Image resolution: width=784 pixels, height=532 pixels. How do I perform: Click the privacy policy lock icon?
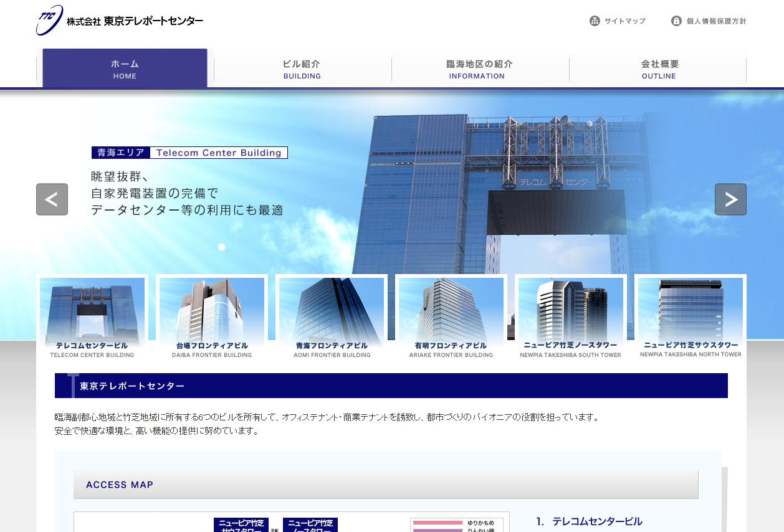pyautogui.click(x=676, y=21)
